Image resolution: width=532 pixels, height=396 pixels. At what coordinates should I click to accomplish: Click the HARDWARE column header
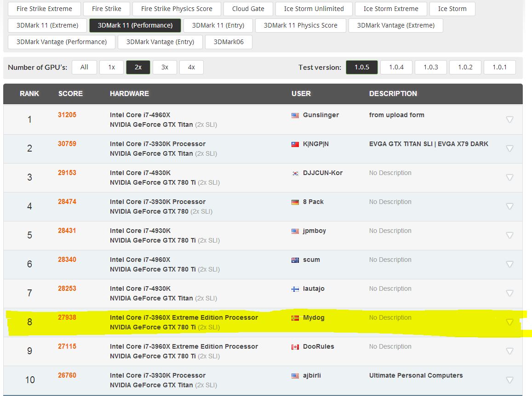tap(129, 94)
